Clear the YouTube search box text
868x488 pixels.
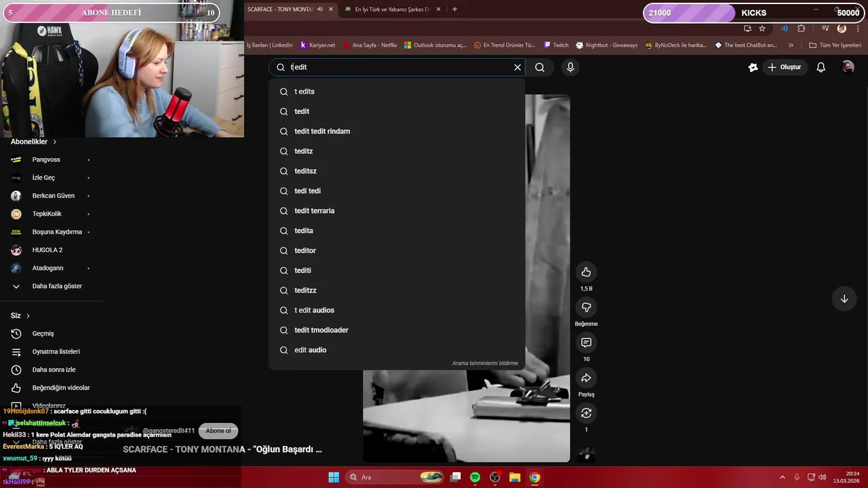click(517, 67)
